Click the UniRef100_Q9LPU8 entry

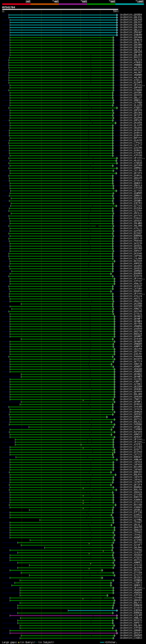(x=131, y=25)
